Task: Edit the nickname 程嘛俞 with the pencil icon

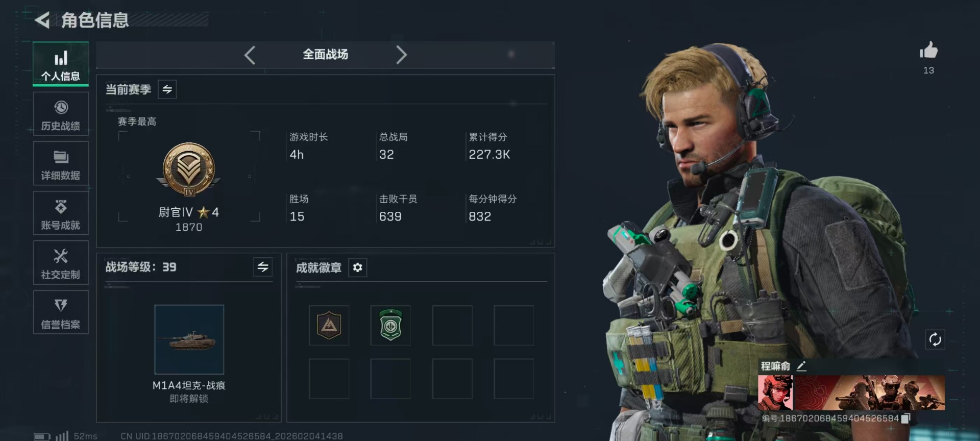Action: click(x=801, y=366)
